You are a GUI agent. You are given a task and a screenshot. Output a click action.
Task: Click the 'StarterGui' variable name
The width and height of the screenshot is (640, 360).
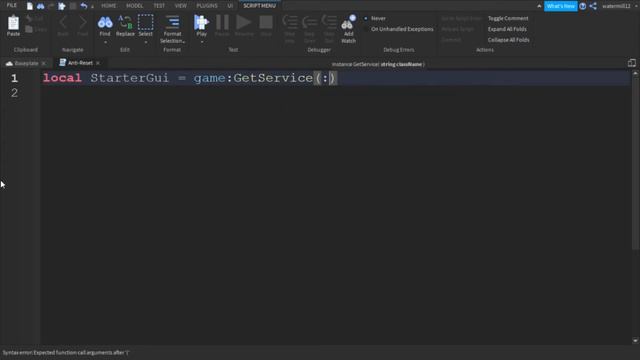pyautogui.click(x=129, y=78)
